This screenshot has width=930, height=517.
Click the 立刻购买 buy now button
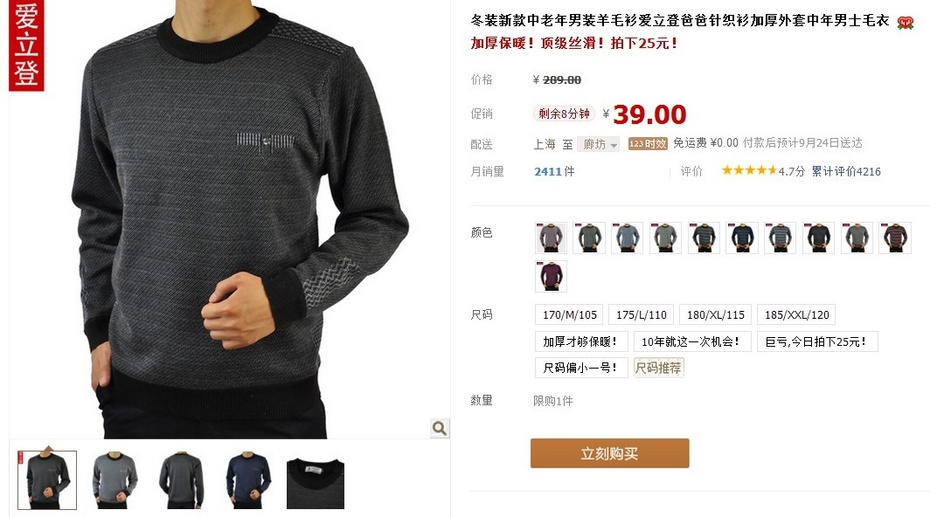pos(610,454)
